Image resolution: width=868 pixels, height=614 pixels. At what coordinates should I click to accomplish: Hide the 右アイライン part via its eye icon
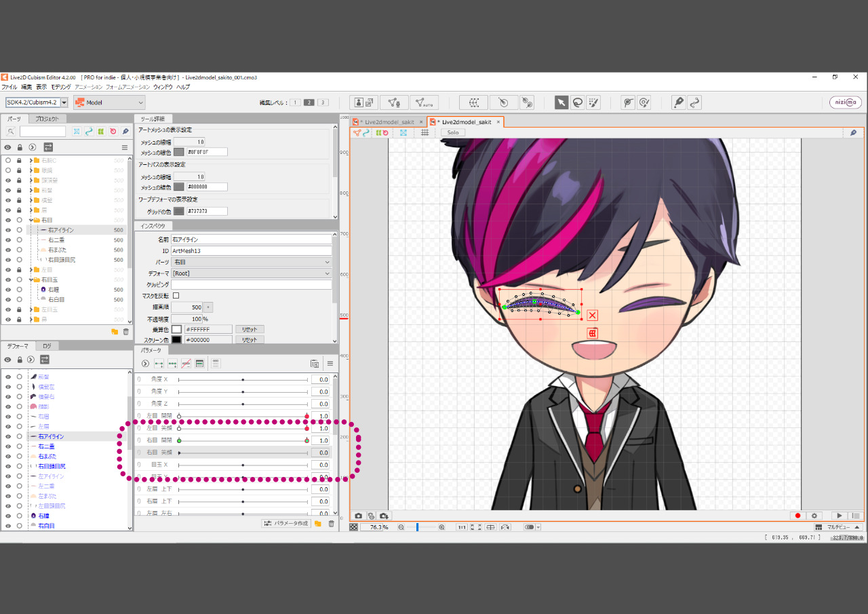tap(8, 230)
